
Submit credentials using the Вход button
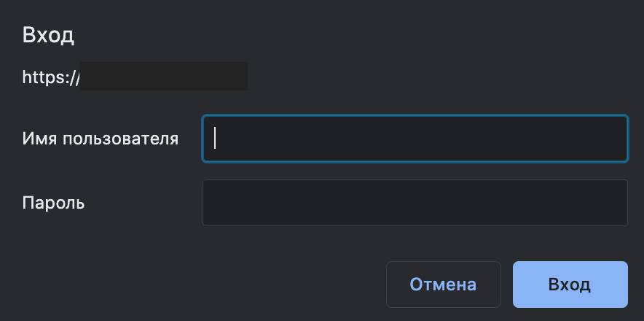570,285
